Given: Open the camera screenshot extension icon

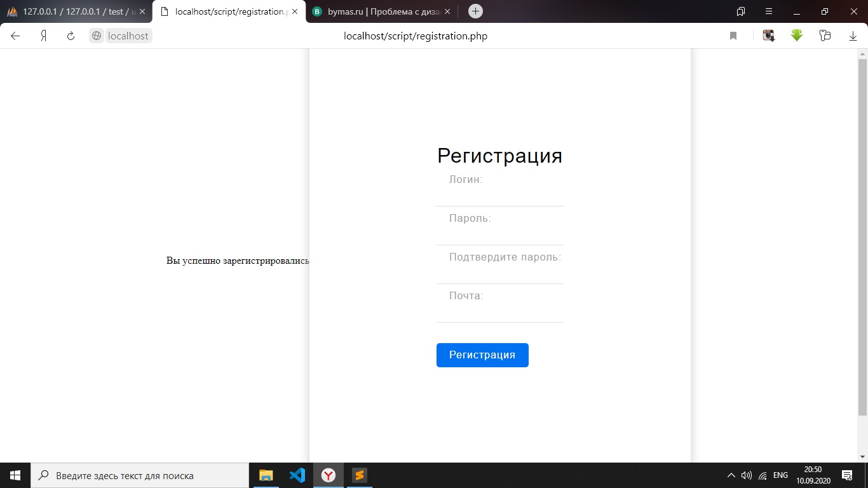Looking at the screenshot, I should coord(769,36).
